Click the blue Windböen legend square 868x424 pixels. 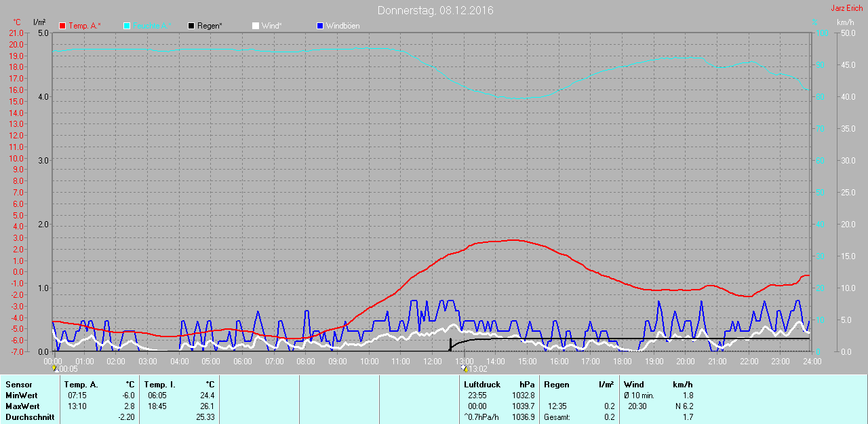coord(320,26)
